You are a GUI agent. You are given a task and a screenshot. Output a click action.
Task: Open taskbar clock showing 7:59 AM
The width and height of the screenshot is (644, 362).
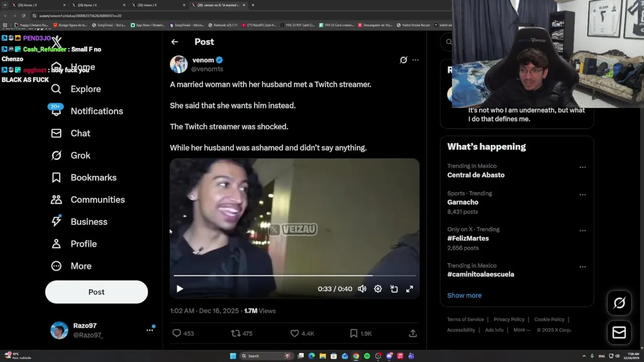631,356
